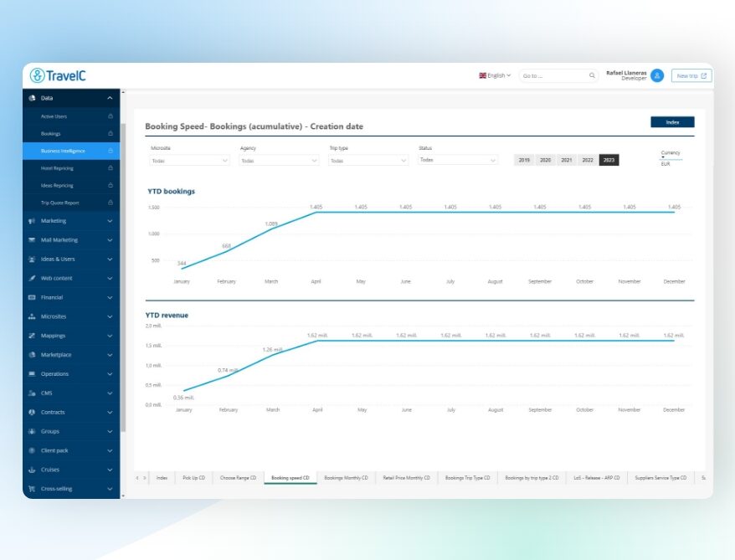Toggle the 2023 year filter
The width and height of the screenshot is (735, 560).
(609, 160)
